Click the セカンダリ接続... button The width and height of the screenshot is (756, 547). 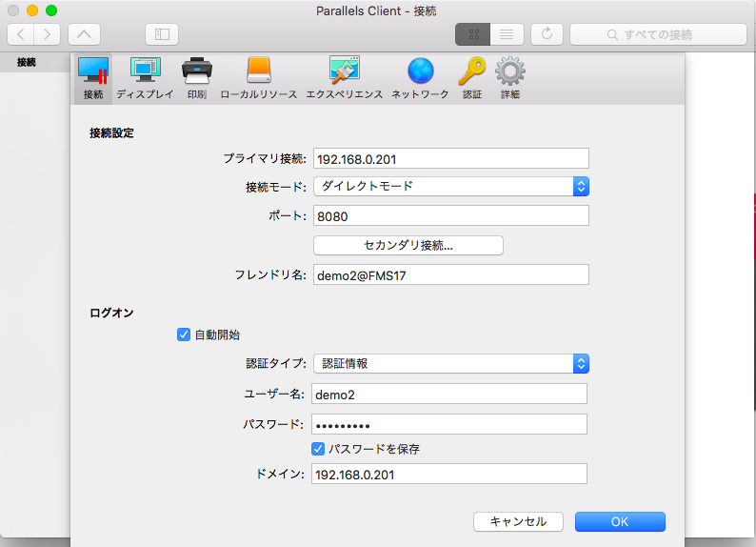point(408,245)
